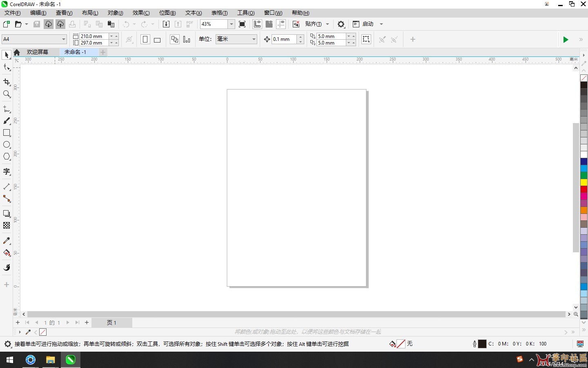
Task: Go to next page arrow
Action: coord(68,323)
